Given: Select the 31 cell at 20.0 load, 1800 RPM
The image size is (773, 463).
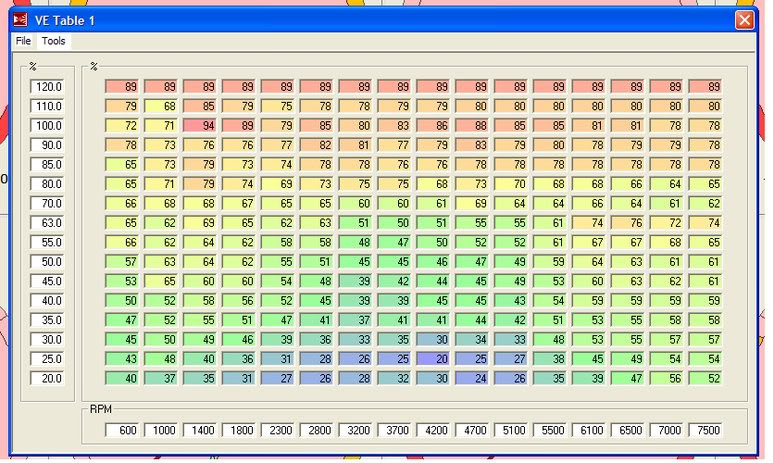Looking at the screenshot, I should click(x=239, y=378).
